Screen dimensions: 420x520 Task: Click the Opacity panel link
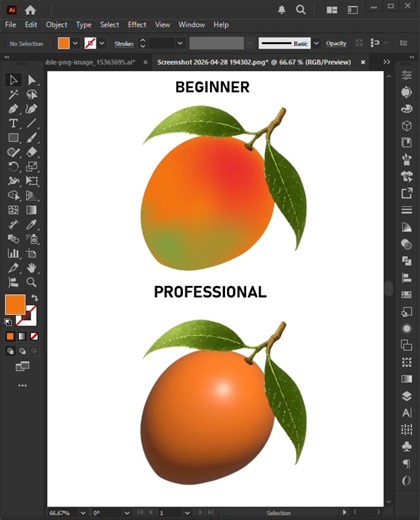[336, 44]
